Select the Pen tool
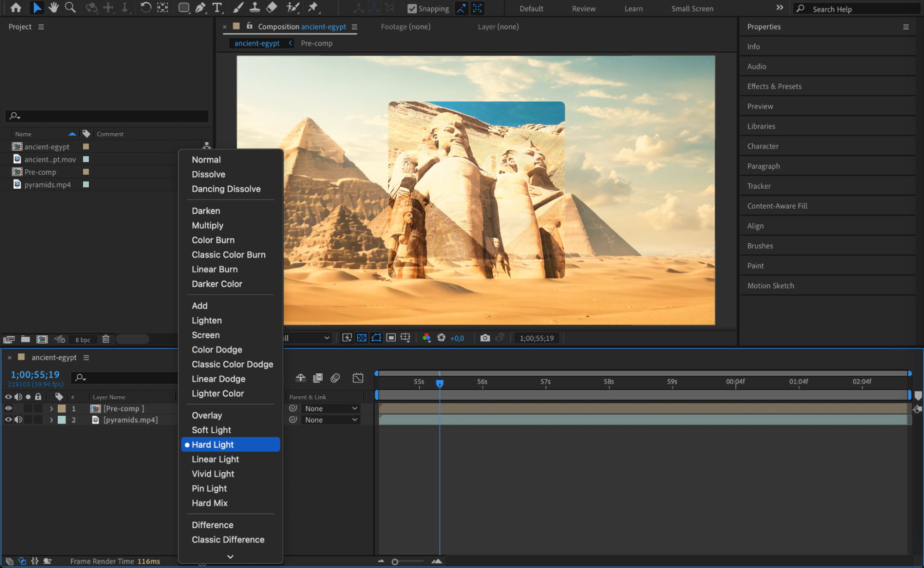Screen dimensions: 924x568 (200, 7)
